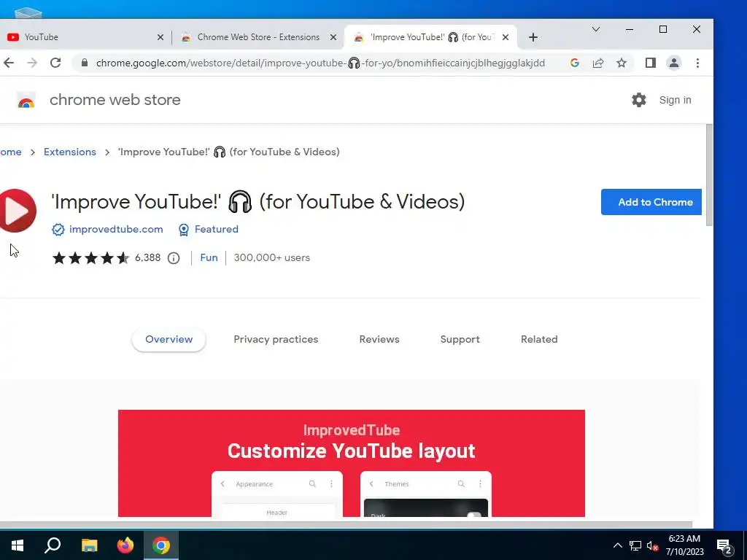Click the 6,388 ratings count
This screenshot has height=560, width=747.
tap(147, 257)
